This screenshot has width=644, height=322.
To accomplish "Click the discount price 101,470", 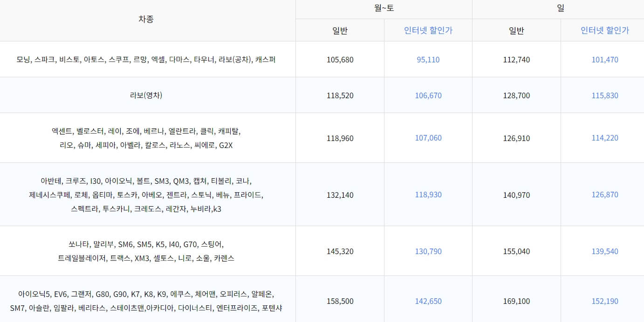I will [605, 60].
